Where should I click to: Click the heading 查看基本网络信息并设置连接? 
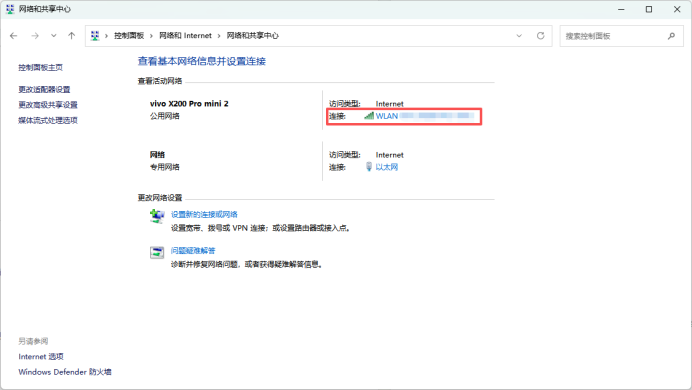pyautogui.click(x=202, y=61)
